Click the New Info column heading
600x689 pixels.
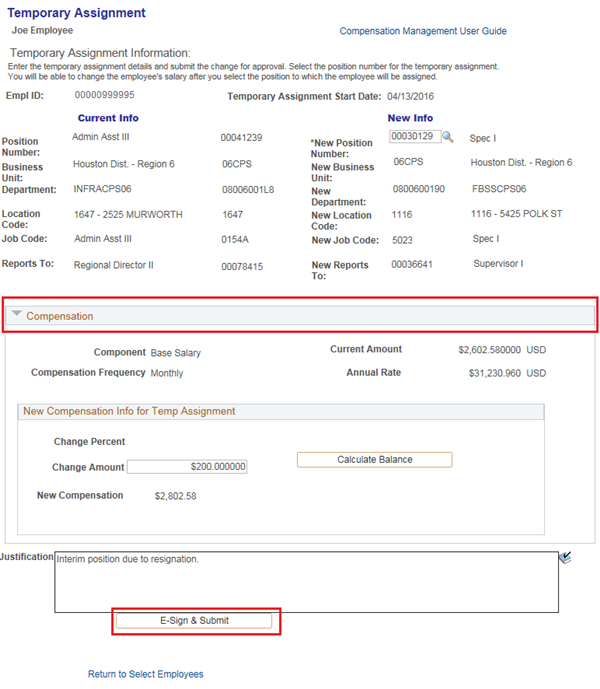(410, 118)
